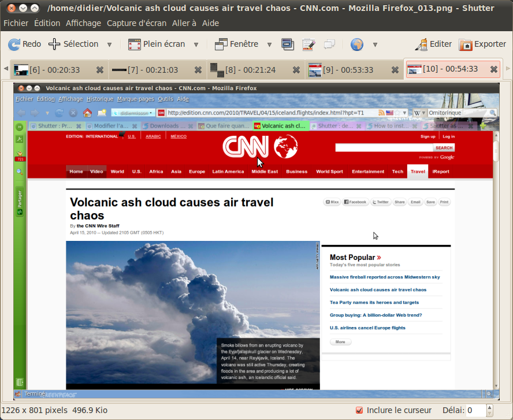Viewport: 513px width, 420px height.
Task: Open the Aller à menu
Action: (x=184, y=23)
